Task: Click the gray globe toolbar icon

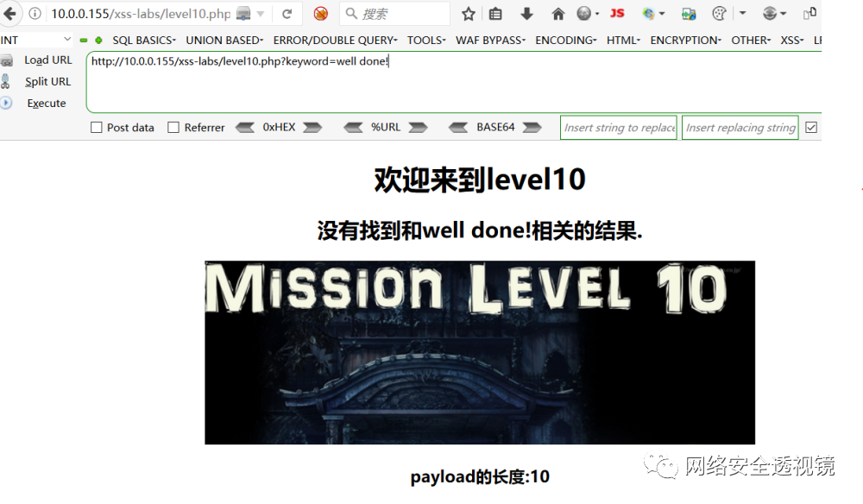Action: [584, 14]
